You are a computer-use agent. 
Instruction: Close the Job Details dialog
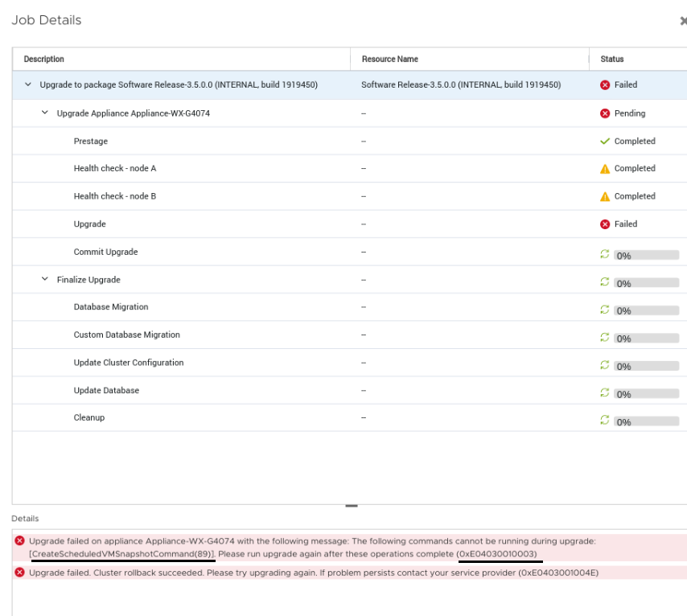click(x=683, y=21)
